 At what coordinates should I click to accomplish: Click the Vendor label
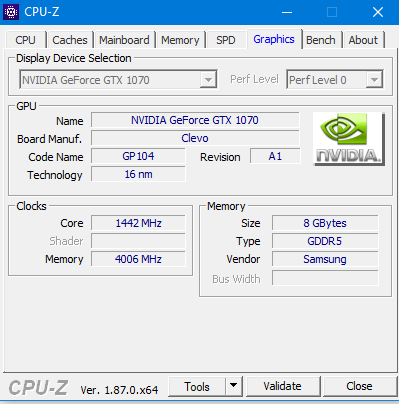(243, 259)
